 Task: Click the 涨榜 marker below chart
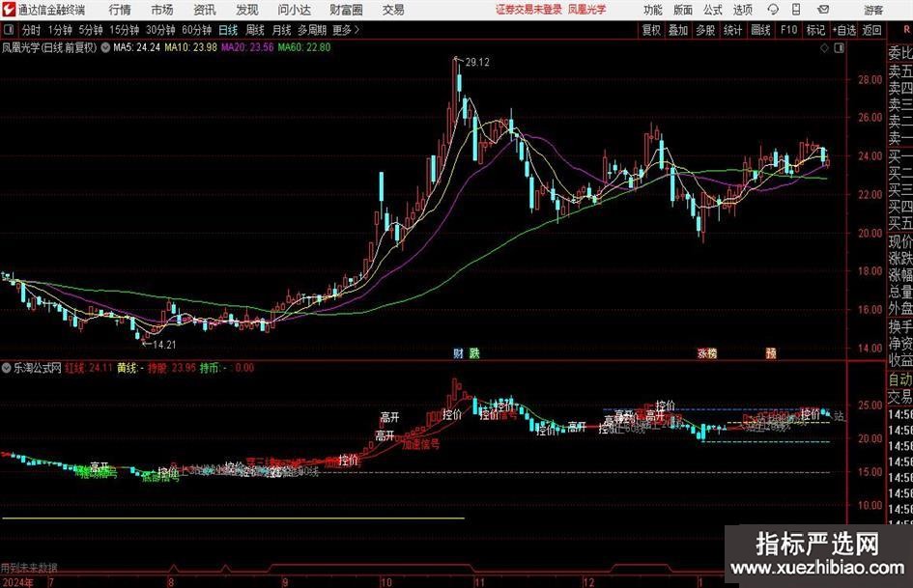point(707,353)
